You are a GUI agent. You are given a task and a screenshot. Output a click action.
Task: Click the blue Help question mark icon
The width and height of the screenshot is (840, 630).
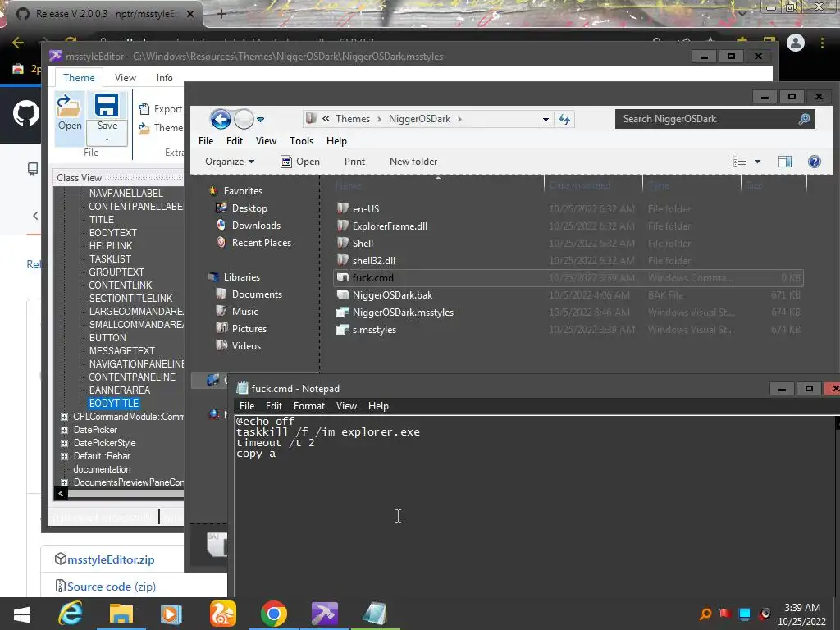(x=815, y=162)
